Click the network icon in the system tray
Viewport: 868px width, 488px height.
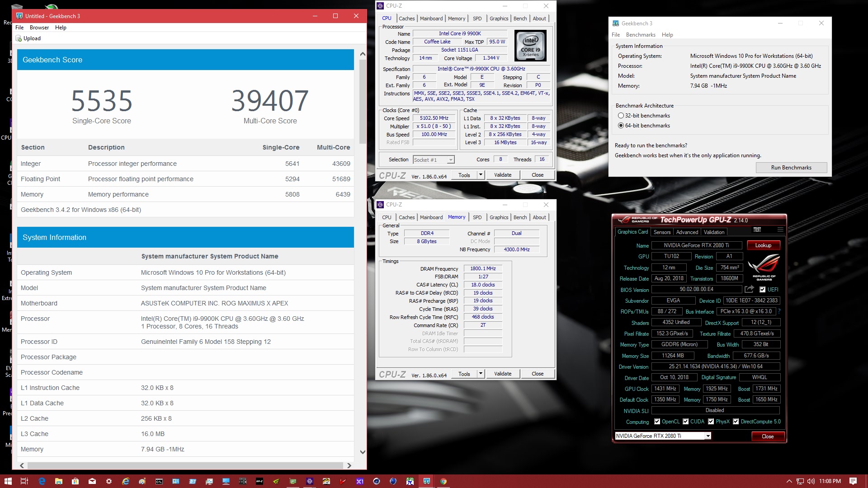(800, 481)
